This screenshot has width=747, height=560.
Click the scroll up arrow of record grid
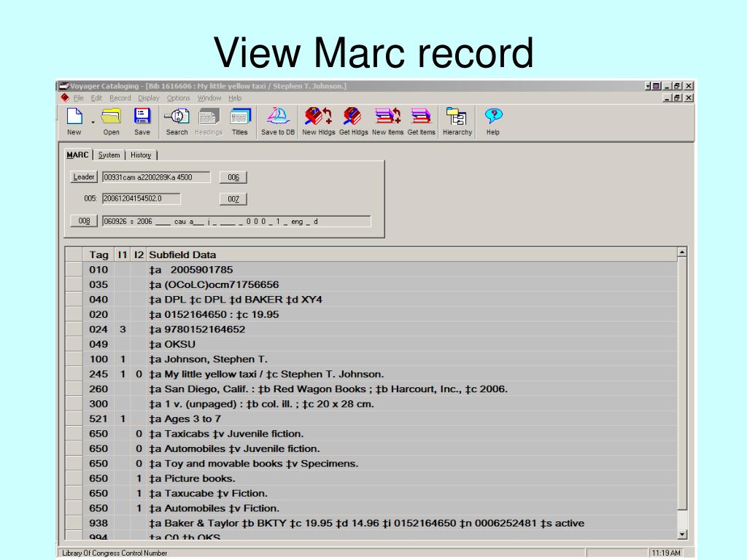coord(682,252)
